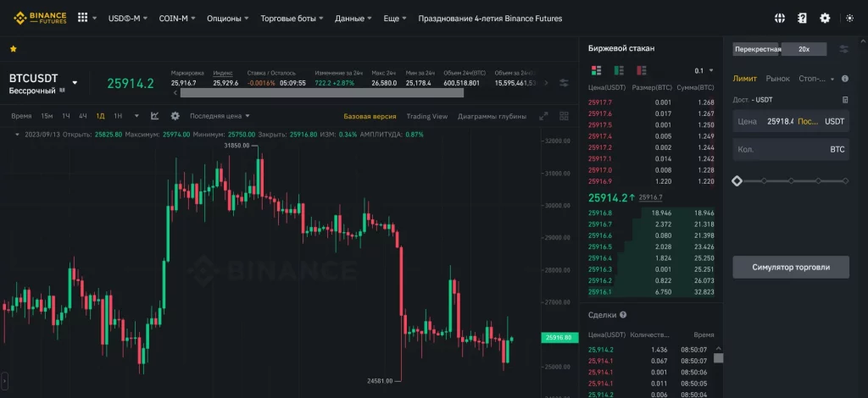Click the Индекс label link
The width and height of the screenshot is (868, 398).
tap(223, 73)
